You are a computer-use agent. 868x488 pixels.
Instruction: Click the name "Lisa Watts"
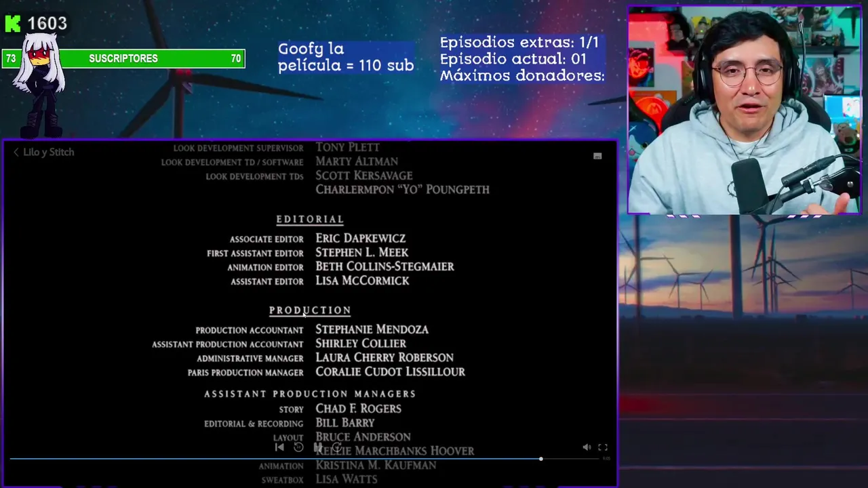pyautogui.click(x=346, y=480)
